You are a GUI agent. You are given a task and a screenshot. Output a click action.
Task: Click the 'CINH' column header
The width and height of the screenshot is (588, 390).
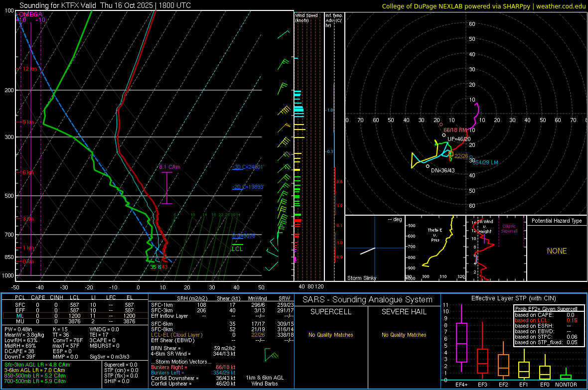click(x=56, y=297)
